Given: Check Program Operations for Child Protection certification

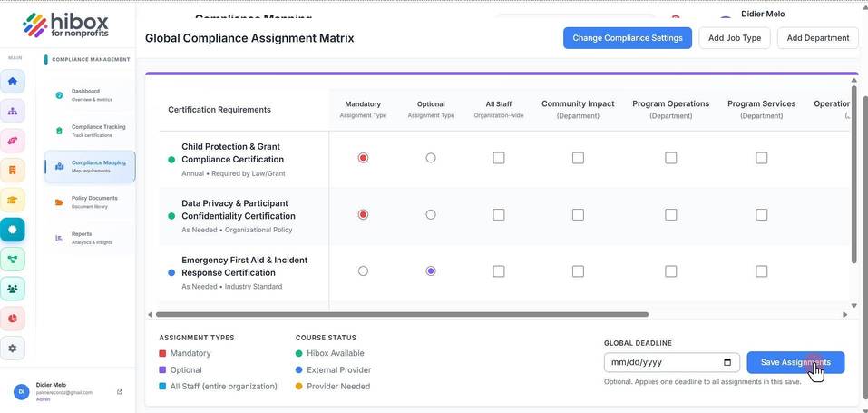Looking at the screenshot, I should [671, 158].
